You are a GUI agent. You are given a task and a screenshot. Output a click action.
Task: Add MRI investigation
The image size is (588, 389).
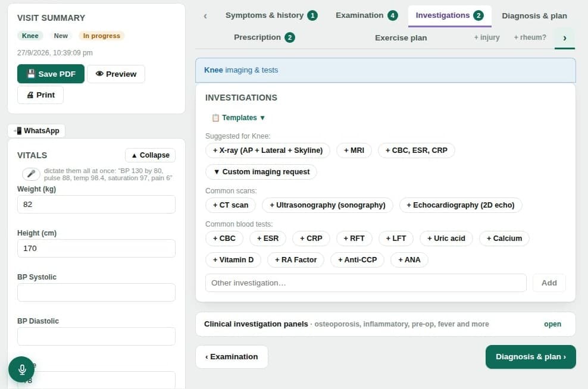point(354,150)
